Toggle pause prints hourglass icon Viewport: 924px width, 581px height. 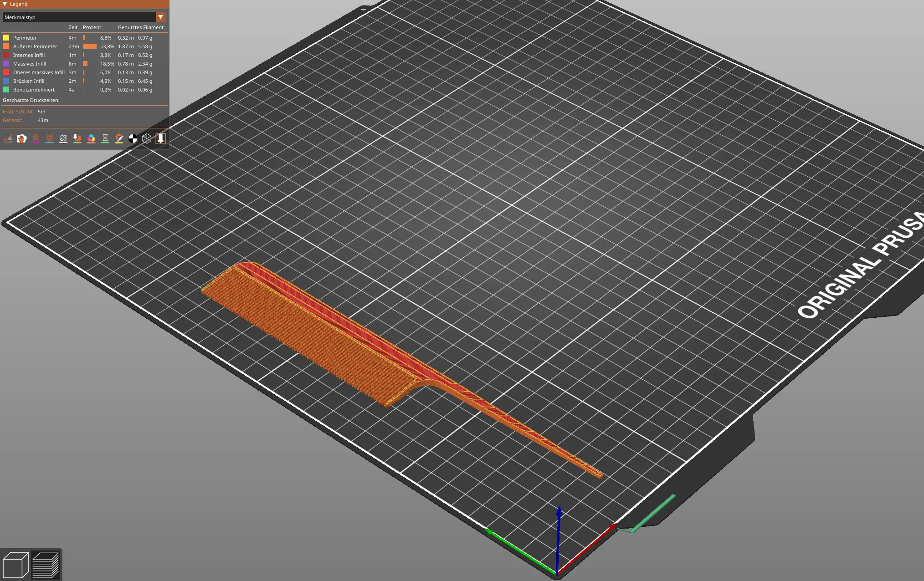click(105, 138)
